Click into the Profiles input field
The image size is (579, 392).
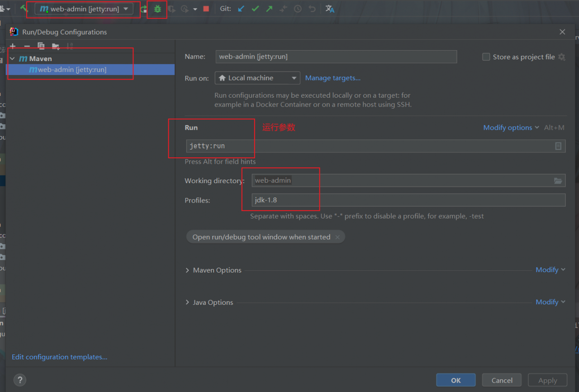click(x=407, y=200)
